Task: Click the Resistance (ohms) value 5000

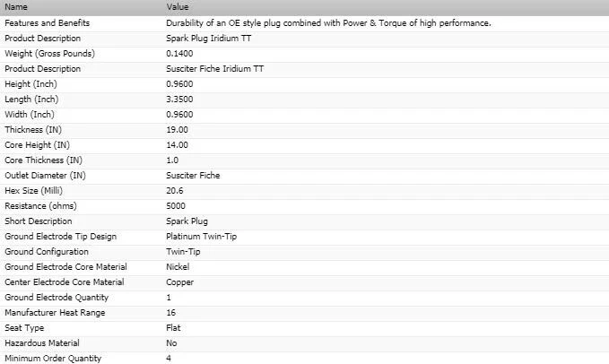Action: point(176,206)
